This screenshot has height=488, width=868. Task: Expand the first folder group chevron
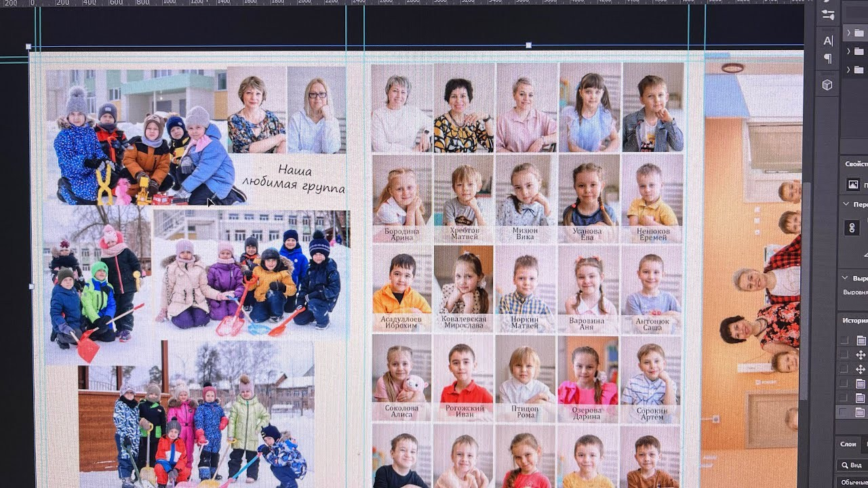point(848,33)
